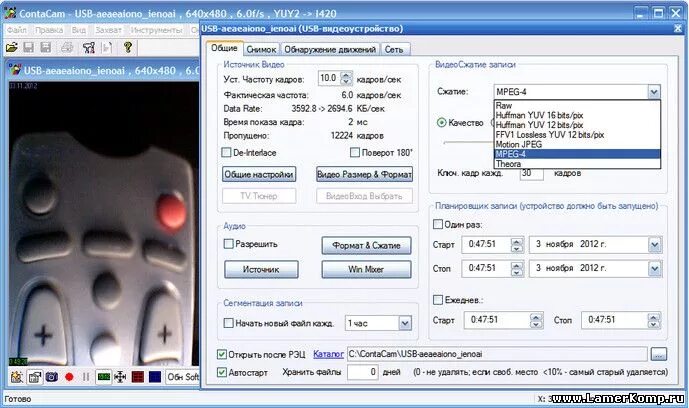Tick the Ежеднев. scheduler checkbox

pyautogui.click(x=438, y=300)
